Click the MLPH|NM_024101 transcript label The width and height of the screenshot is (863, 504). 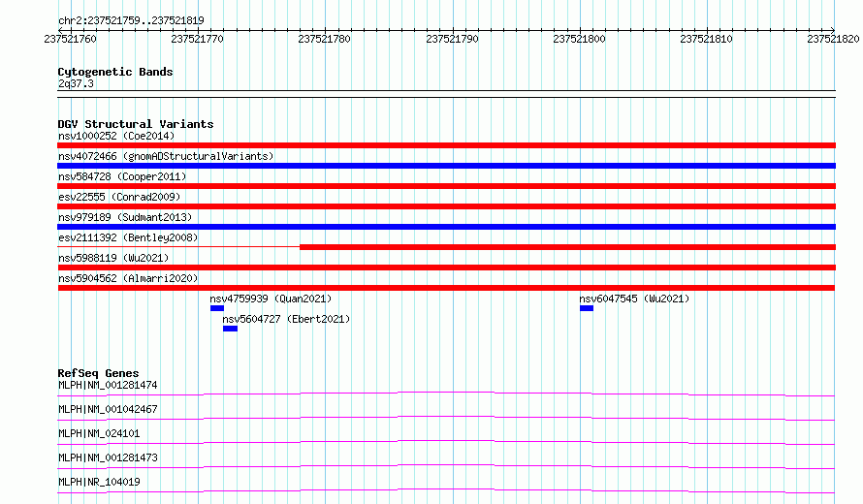coord(99,433)
